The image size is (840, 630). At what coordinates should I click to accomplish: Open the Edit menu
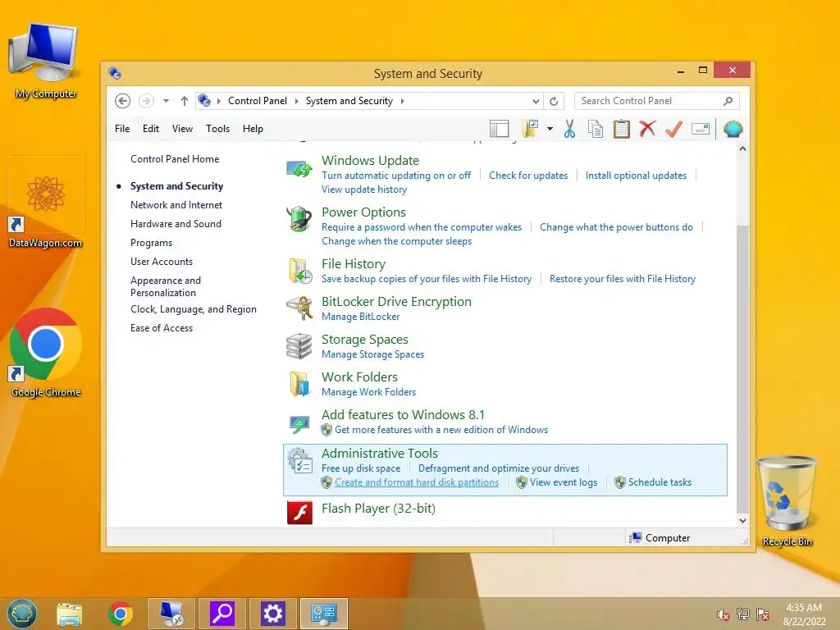click(x=151, y=129)
